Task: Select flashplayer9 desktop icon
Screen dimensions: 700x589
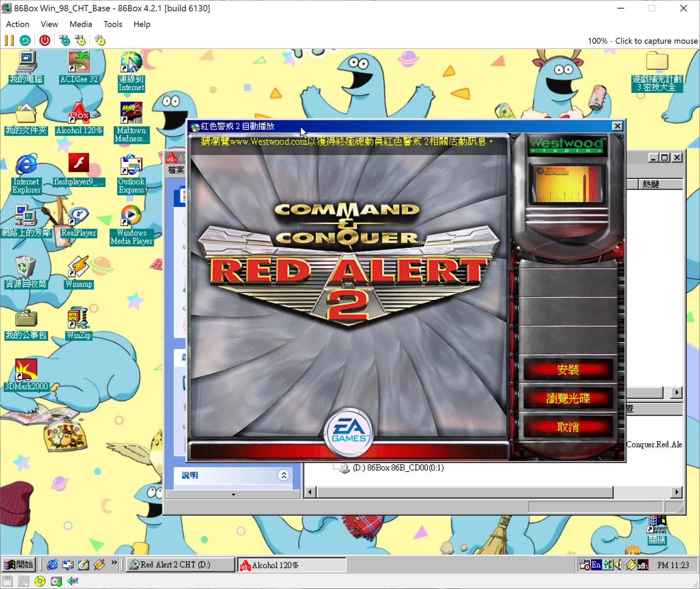Action: point(79,170)
